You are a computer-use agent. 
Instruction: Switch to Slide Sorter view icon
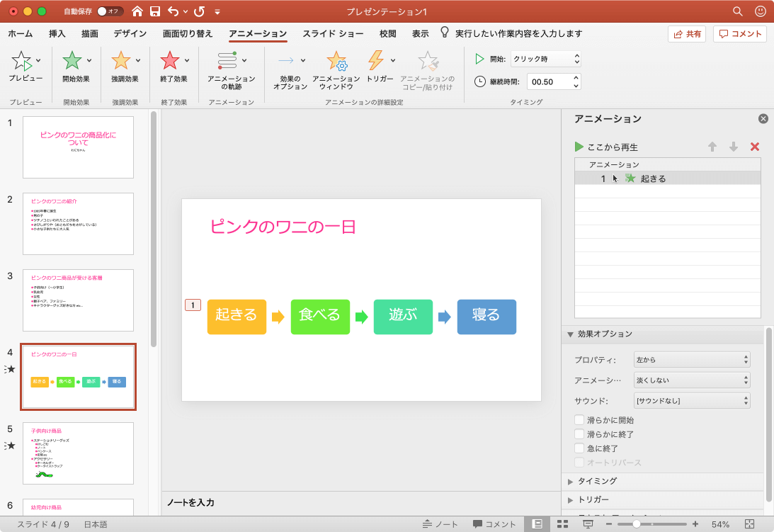(562, 524)
